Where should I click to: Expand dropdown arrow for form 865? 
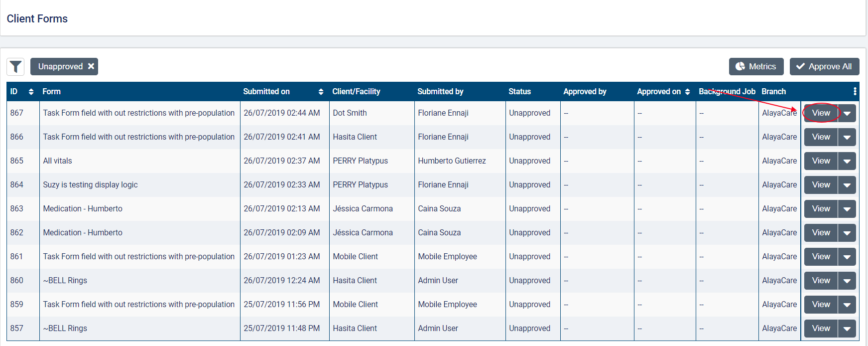[847, 161]
